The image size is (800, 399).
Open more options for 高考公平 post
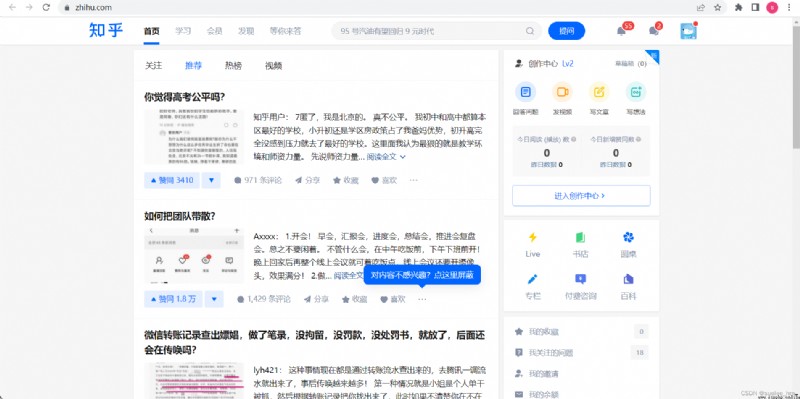[x=413, y=180]
